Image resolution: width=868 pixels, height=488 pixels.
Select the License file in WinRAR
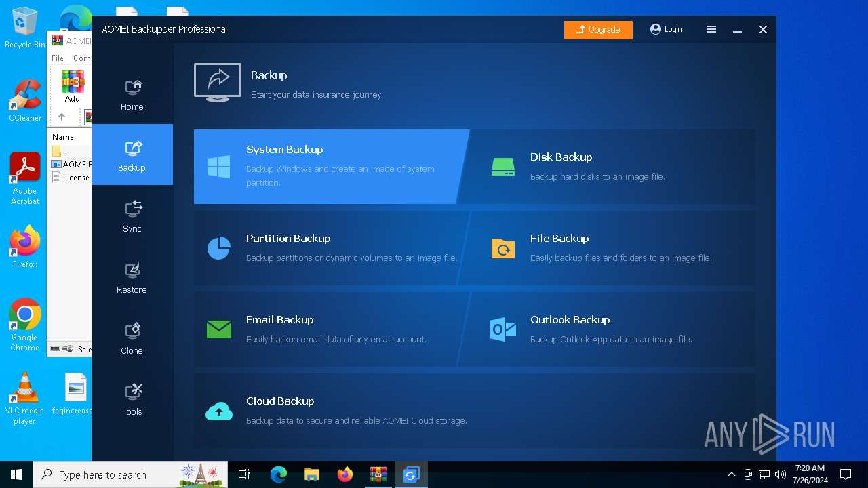click(71, 178)
